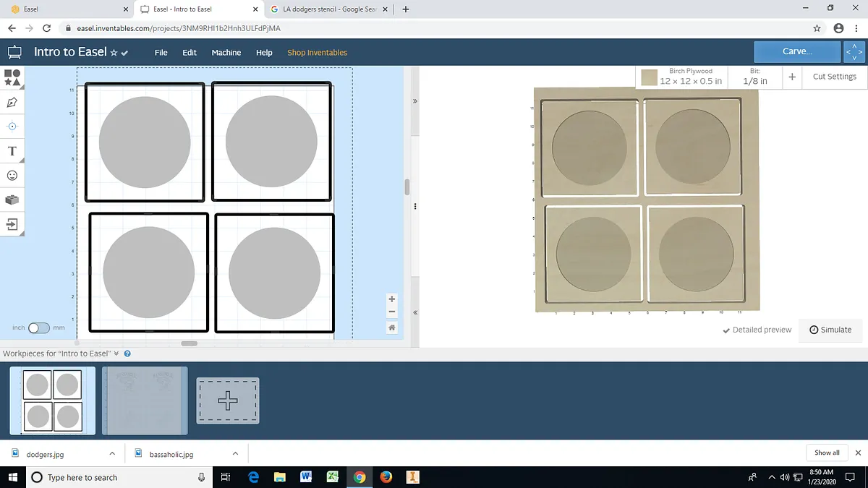Collapse the preview pane with lower chevron

pos(415,312)
